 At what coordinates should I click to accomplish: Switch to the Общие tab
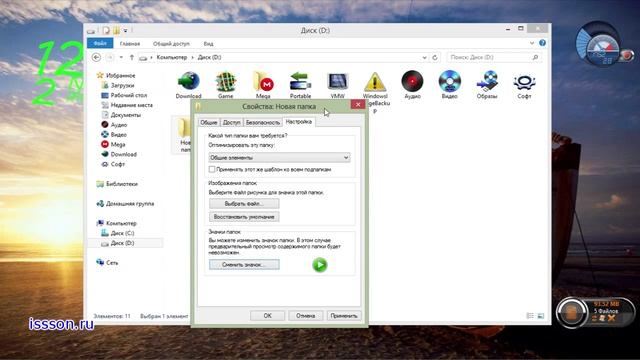tap(209, 122)
